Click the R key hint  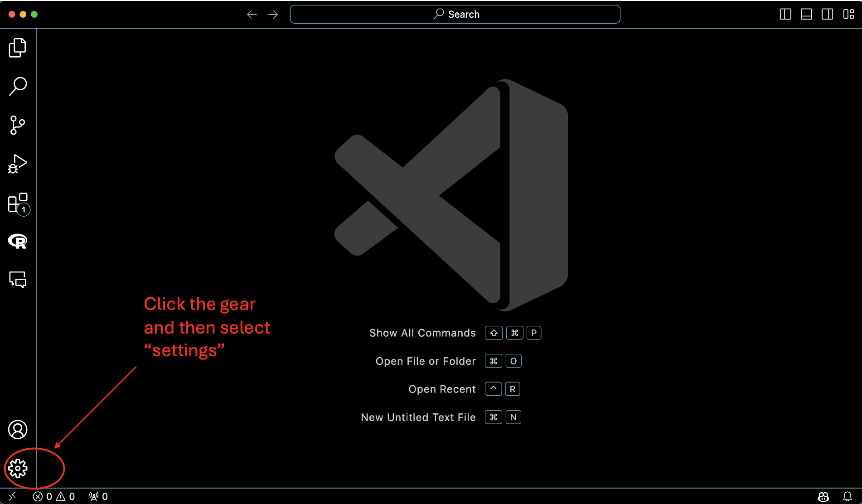[x=513, y=389]
